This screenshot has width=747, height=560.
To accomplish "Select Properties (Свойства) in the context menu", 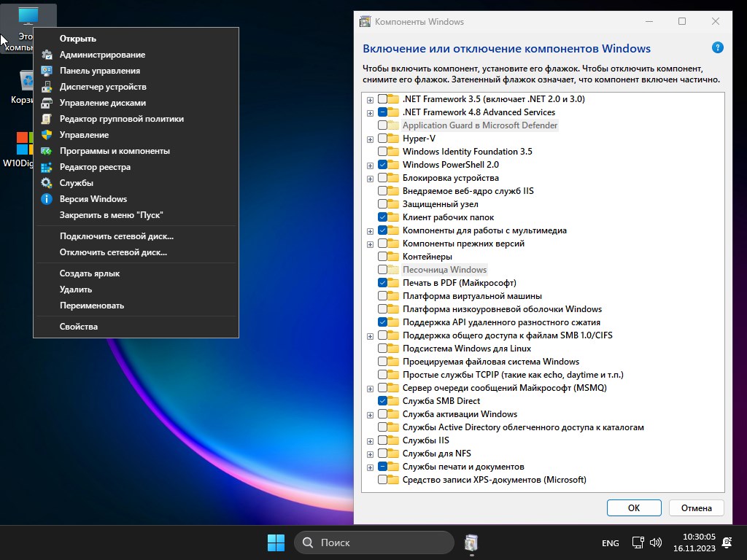I will 79,327.
